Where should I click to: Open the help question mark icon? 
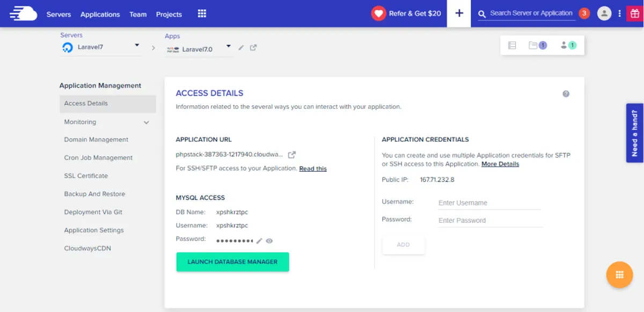(x=566, y=94)
